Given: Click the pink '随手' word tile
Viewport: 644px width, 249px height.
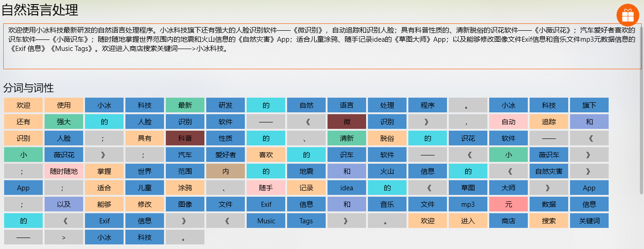Looking at the screenshot, I should (x=266, y=188).
